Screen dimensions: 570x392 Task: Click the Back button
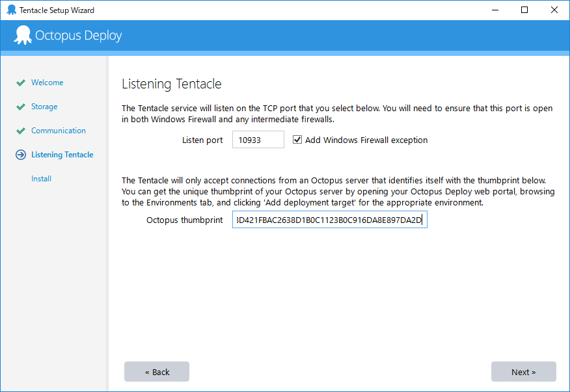pyautogui.click(x=157, y=372)
